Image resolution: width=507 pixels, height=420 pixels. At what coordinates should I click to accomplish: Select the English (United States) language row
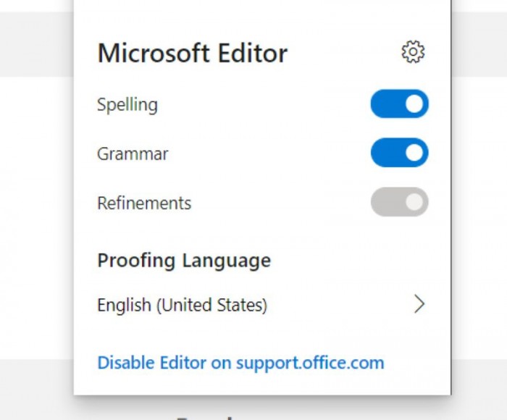tap(182, 306)
